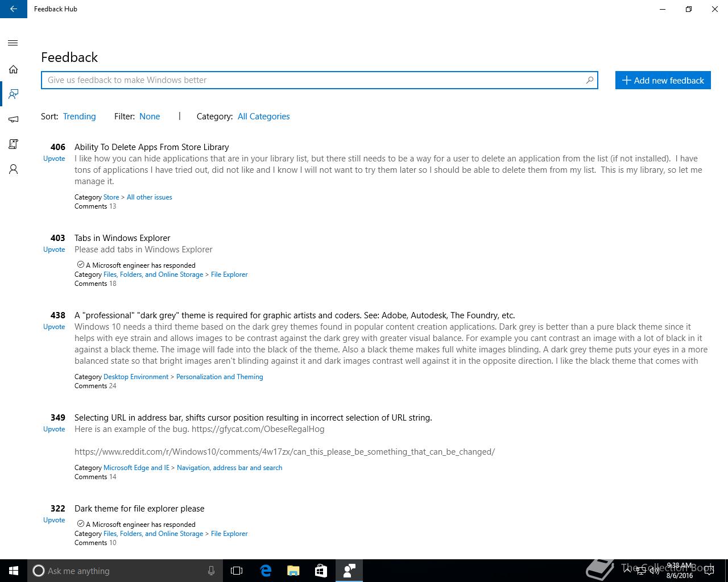
Task: Click the search magnifier icon in feedback box
Action: 590,80
